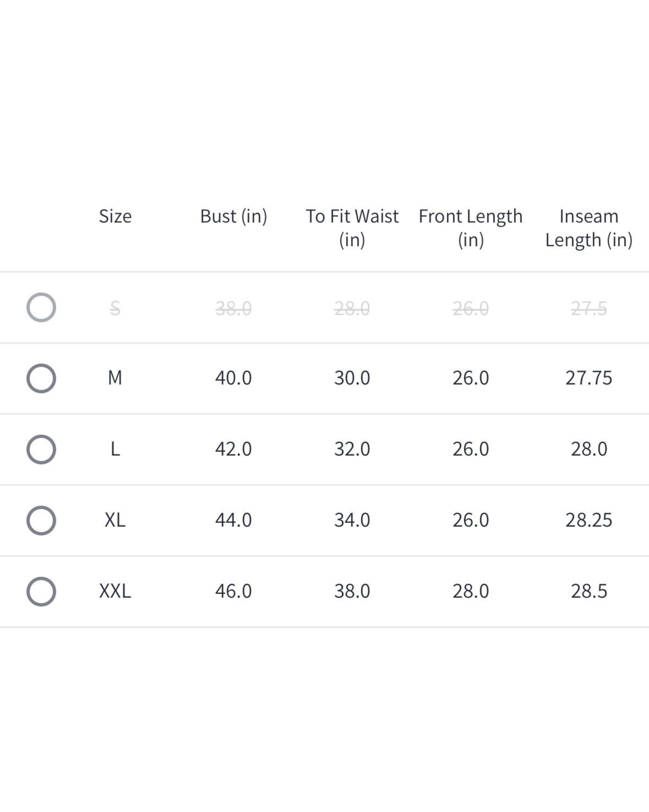The height and width of the screenshot is (812, 649).
Task: Click the 40.0 bust value for M
Action: click(x=233, y=378)
